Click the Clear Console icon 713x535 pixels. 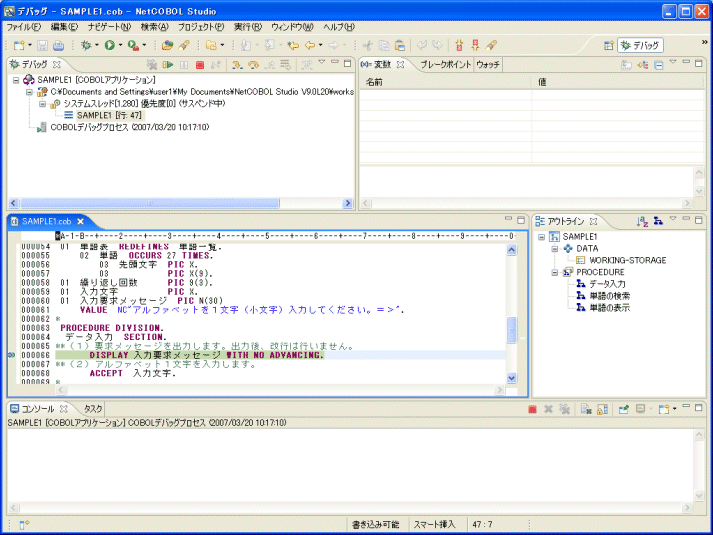coord(586,409)
